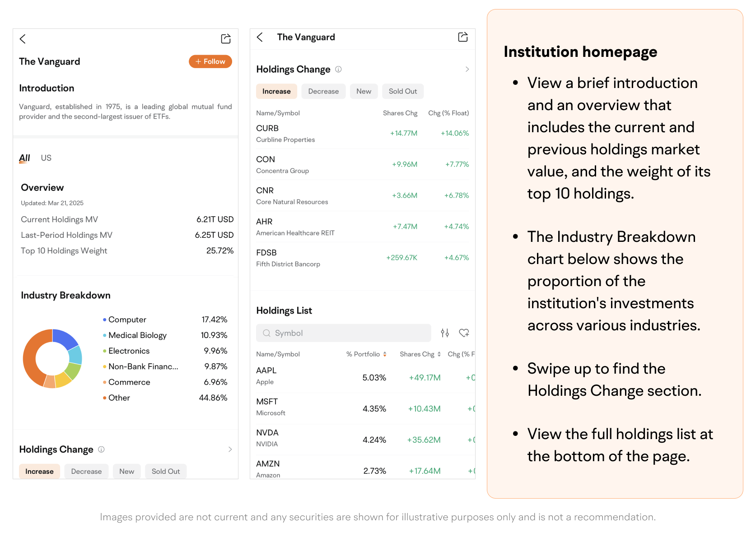
Task: Expand bottom-left Holdings Change chevron
Action: click(230, 449)
